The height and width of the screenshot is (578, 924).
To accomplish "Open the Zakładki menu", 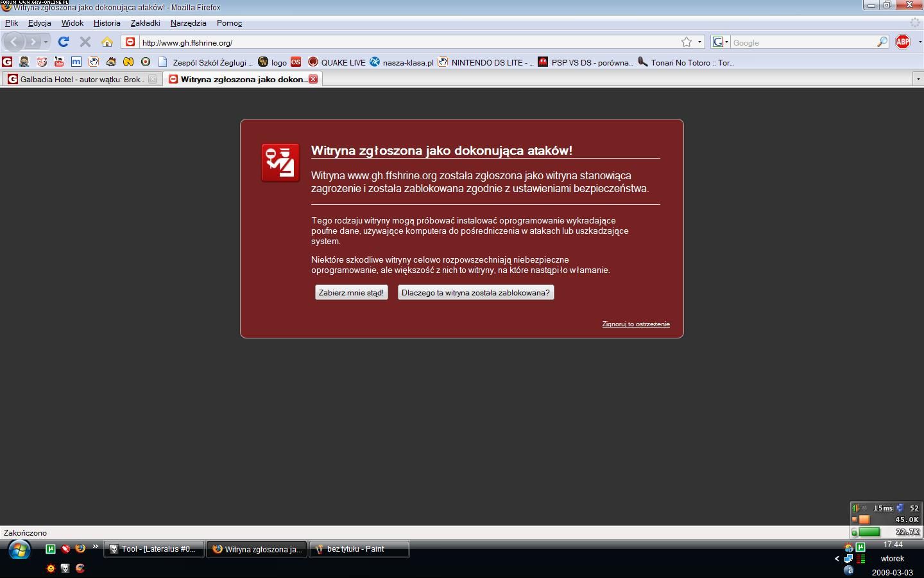I will 145,23.
